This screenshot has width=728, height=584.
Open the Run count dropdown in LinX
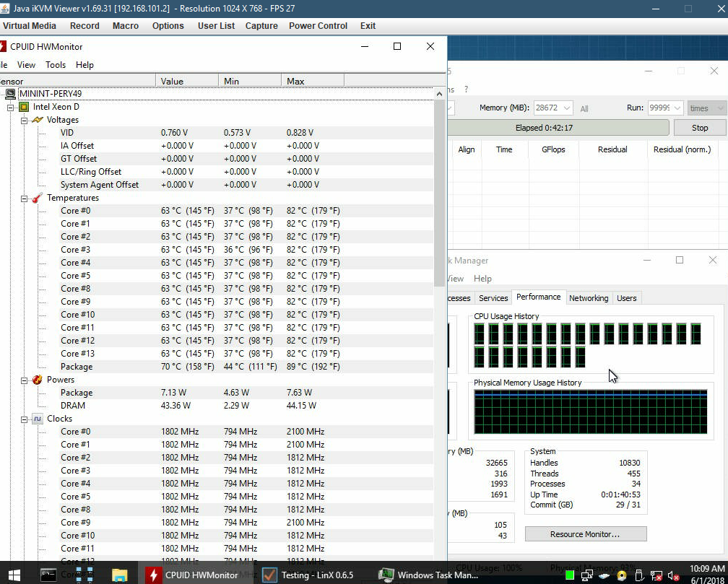[x=677, y=108]
